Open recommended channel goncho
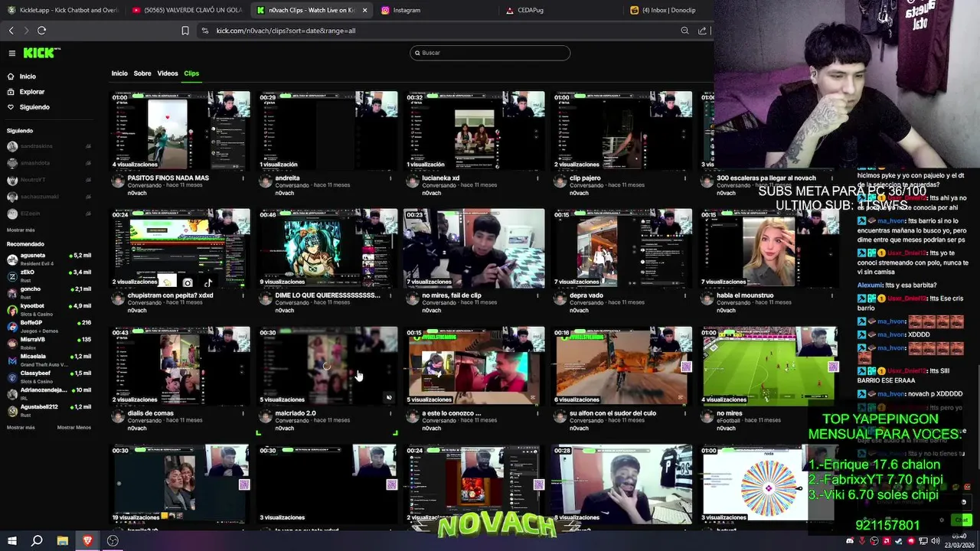The width and height of the screenshot is (980, 551). point(49,292)
